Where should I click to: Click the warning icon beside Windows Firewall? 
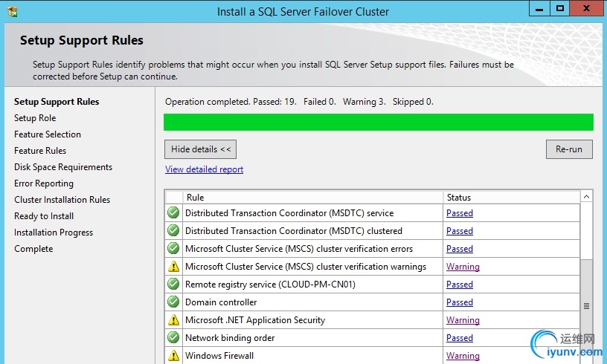173,356
